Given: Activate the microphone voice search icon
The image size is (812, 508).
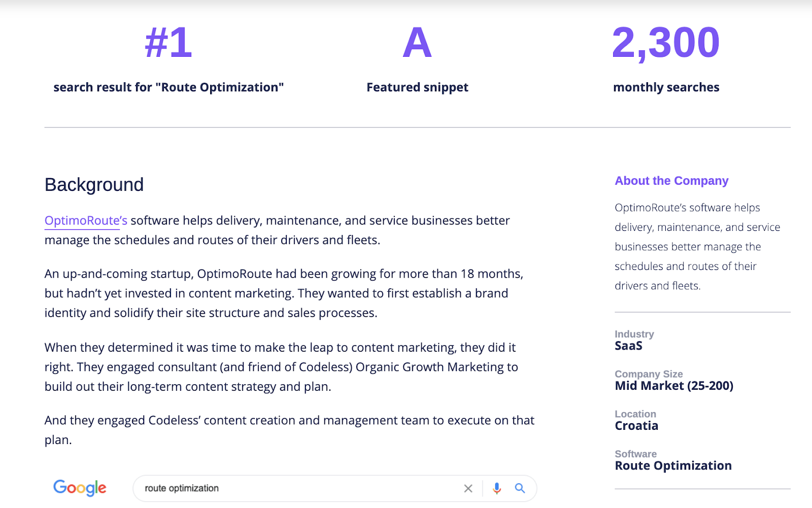Looking at the screenshot, I should 497,488.
